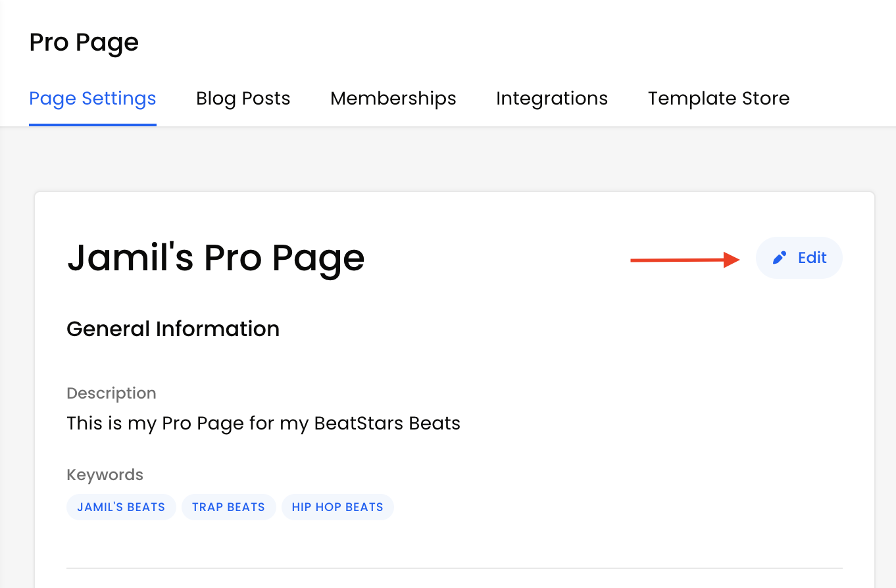
Task: Click the General Information section heading
Action: pyautogui.click(x=173, y=329)
